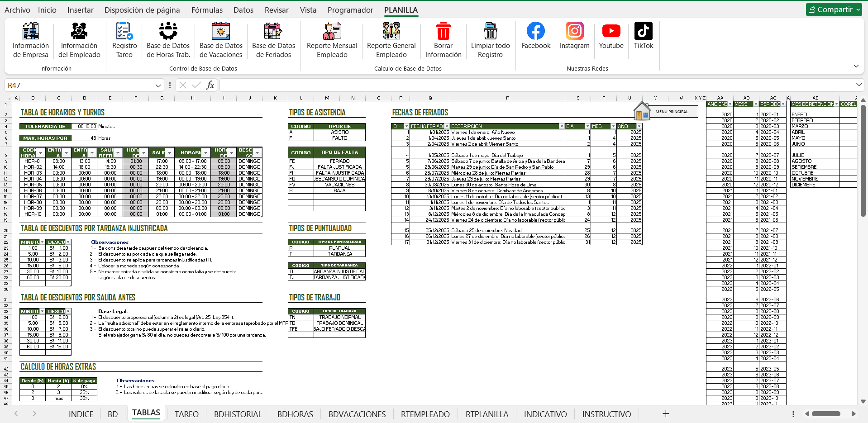Click inside the formula bar field
Screen dimensions: 868x423
click(534, 85)
